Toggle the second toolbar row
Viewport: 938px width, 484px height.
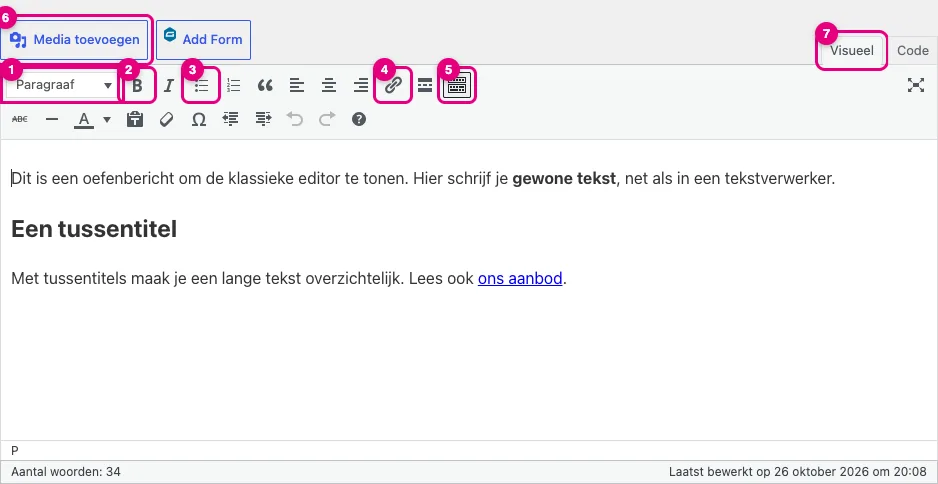point(457,86)
